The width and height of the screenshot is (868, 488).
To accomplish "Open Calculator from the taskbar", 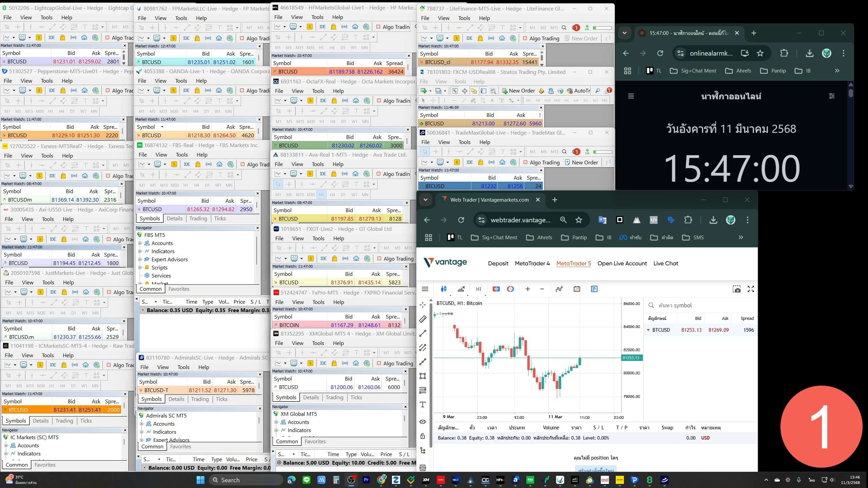I will tap(336, 480).
